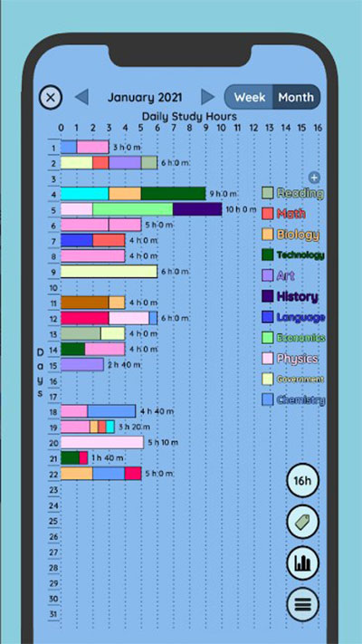Go to next month with right arrow
Viewport: 362px width, 644px height.
tap(207, 97)
